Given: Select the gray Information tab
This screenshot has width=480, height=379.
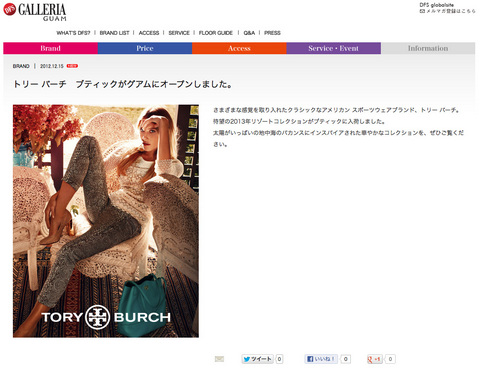Looking at the screenshot, I should coord(428,48).
